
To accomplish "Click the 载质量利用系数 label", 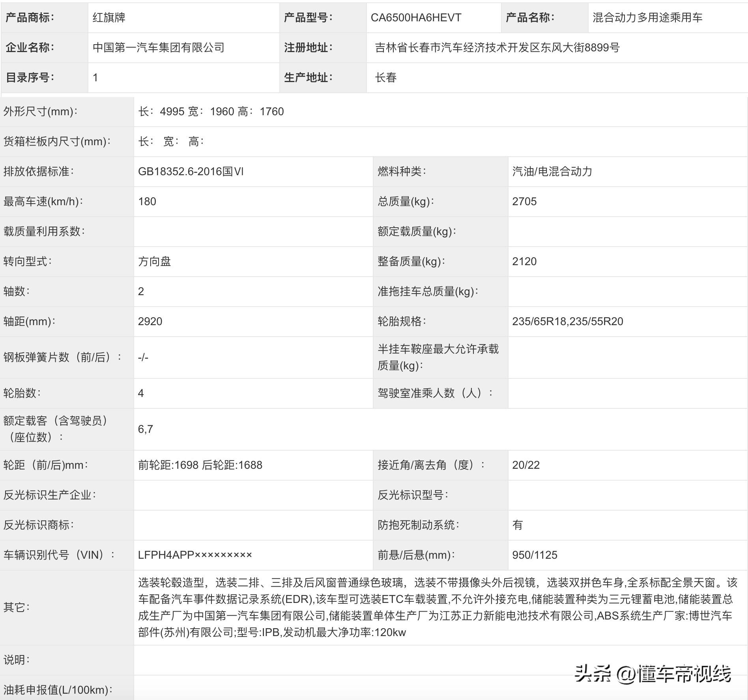I will pos(44,231).
